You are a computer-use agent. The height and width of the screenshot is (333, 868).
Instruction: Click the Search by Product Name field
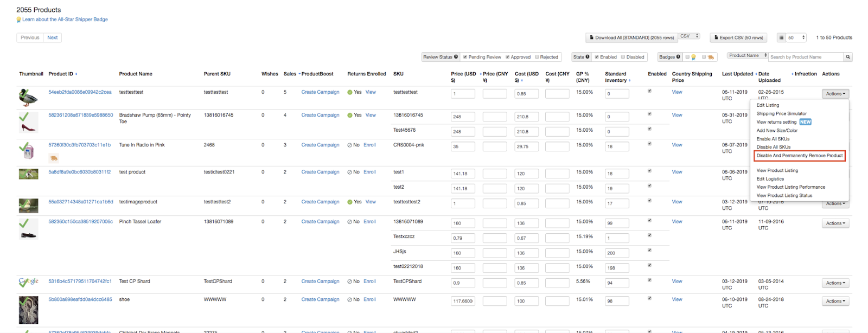click(x=806, y=57)
